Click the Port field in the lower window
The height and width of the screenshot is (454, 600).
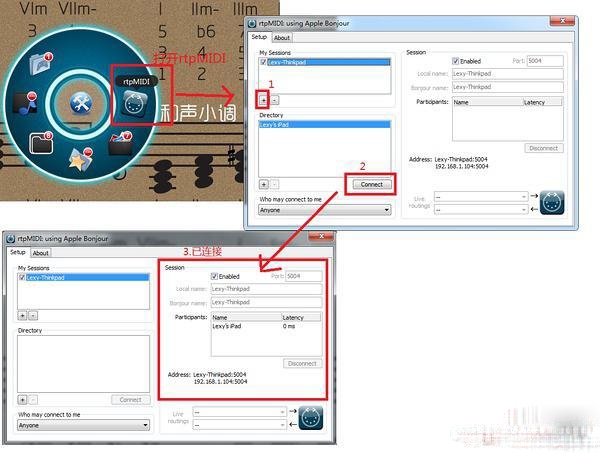[x=304, y=276]
